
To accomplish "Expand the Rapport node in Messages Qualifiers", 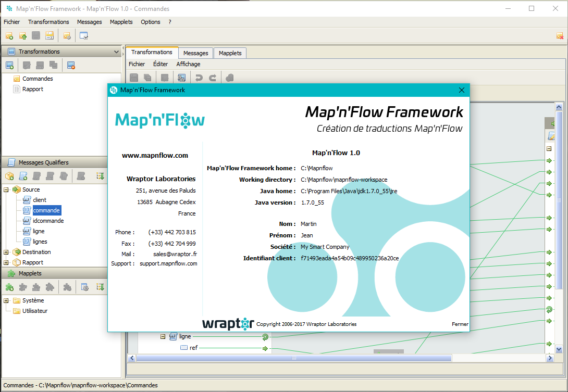I will 6,263.
